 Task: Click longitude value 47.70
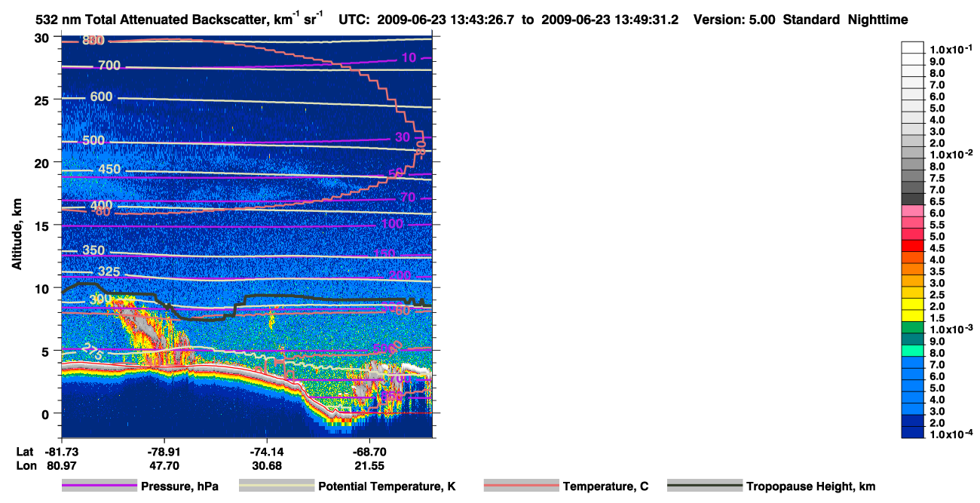(165, 466)
